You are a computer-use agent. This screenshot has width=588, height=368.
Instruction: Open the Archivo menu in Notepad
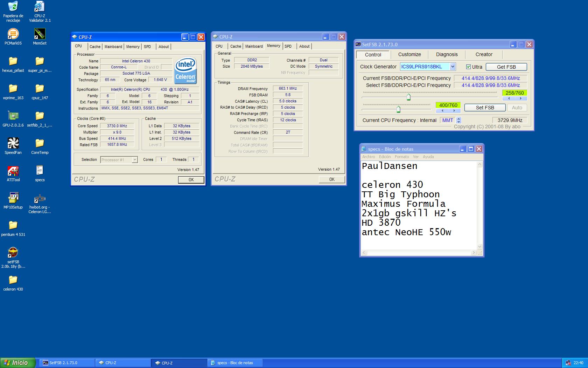[369, 157]
